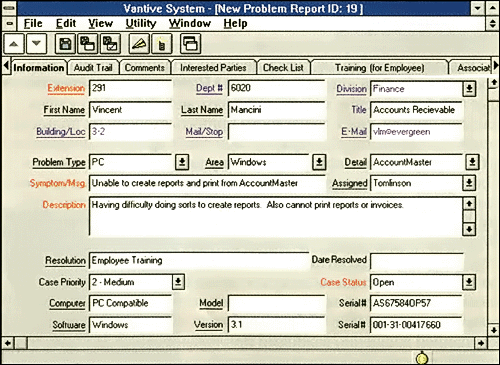Open the View menu
The height and width of the screenshot is (365, 500).
[100, 24]
